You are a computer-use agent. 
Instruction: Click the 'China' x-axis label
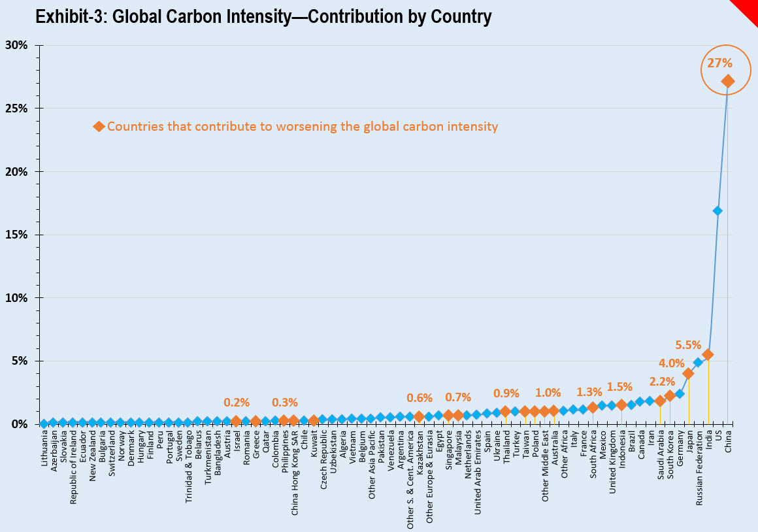coord(728,442)
